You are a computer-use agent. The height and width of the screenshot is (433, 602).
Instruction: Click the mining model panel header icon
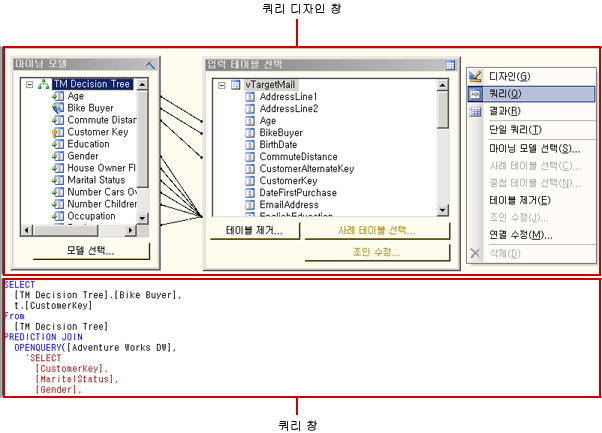(150, 64)
